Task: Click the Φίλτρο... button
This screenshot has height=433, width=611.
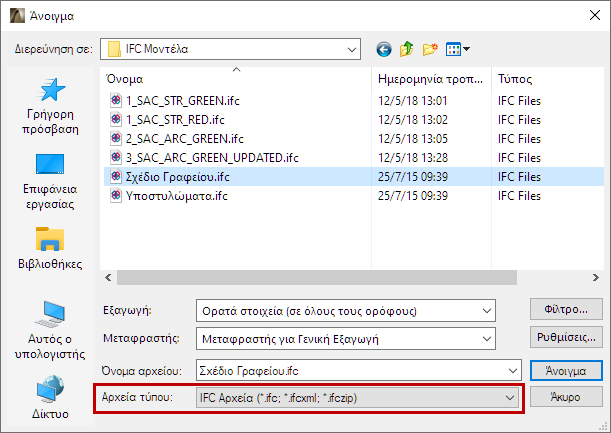Action: (x=566, y=308)
